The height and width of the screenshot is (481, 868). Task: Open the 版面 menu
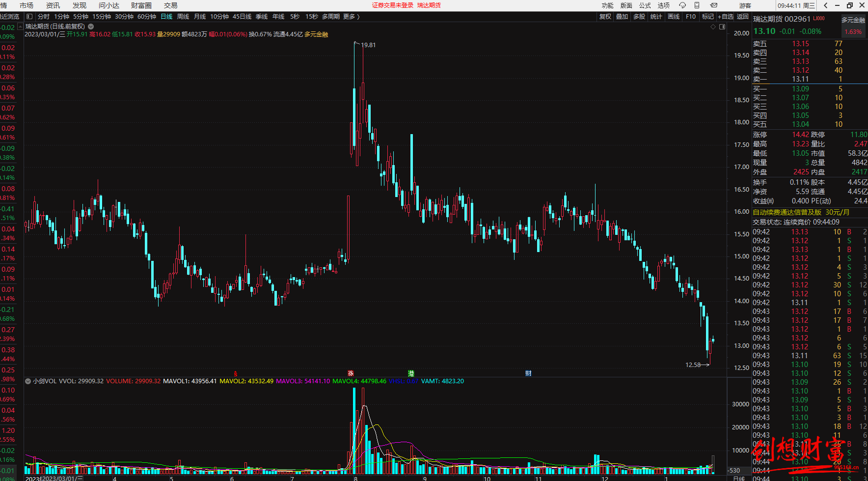click(626, 5)
